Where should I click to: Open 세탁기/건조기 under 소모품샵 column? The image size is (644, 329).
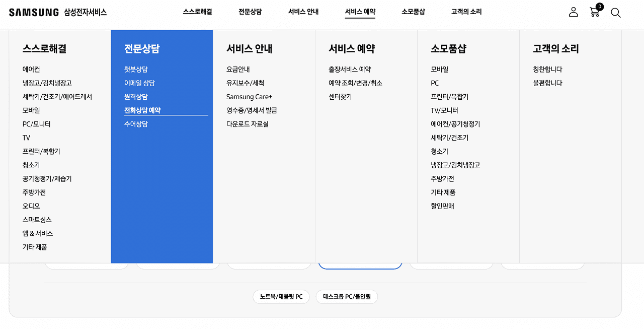tap(450, 138)
